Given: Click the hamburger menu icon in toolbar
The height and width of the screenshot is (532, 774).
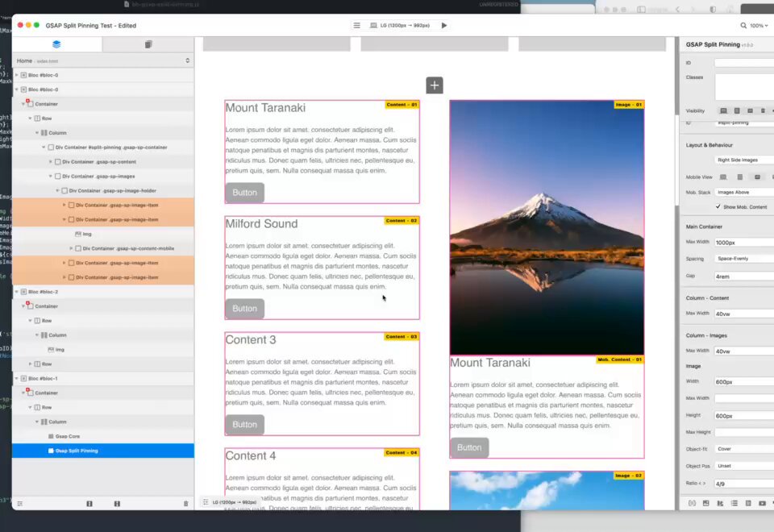Looking at the screenshot, I should 356,25.
